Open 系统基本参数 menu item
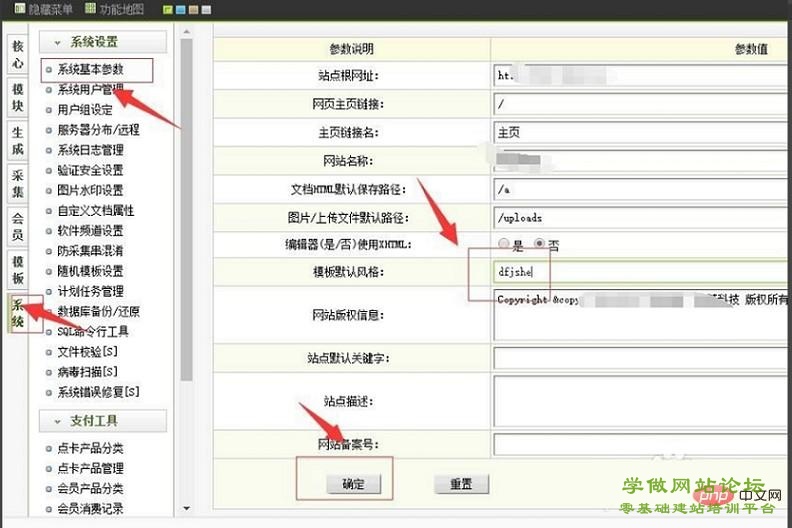792x528 pixels. 90,69
